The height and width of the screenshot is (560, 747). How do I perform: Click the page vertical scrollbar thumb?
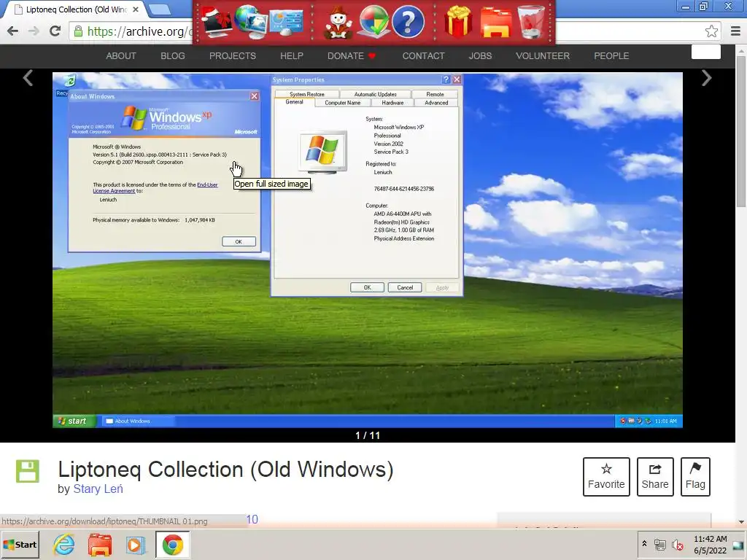(741, 130)
